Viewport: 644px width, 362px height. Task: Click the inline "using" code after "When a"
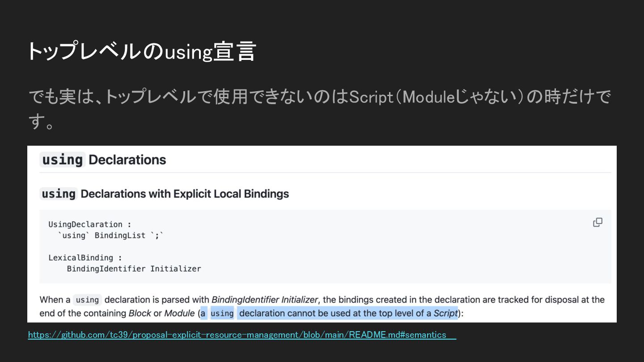click(x=87, y=300)
